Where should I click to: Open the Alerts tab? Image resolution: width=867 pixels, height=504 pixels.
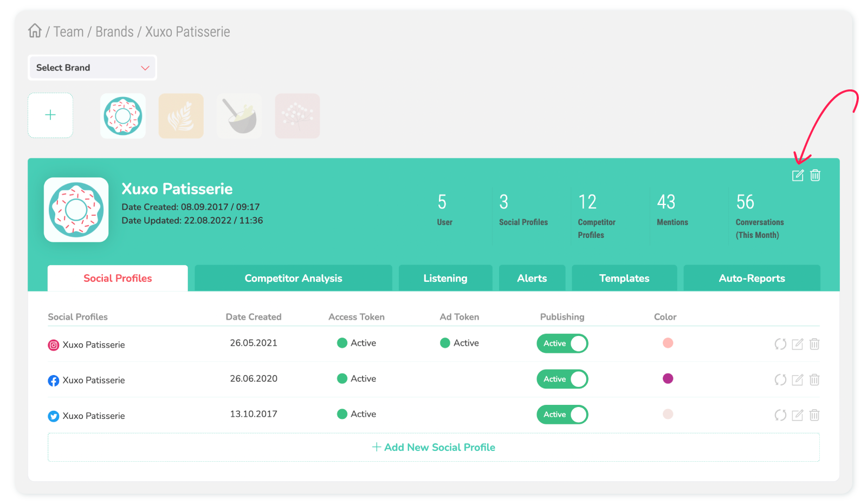coord(532,278)
